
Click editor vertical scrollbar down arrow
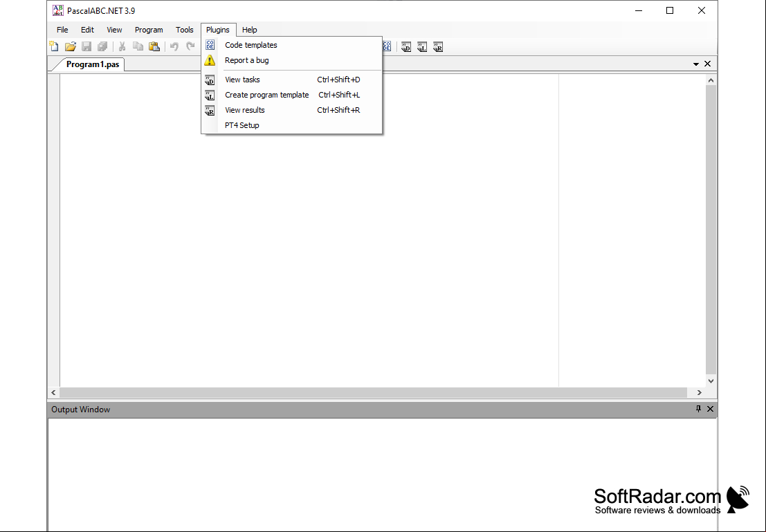pyautogui.click(x=711, y=381)
